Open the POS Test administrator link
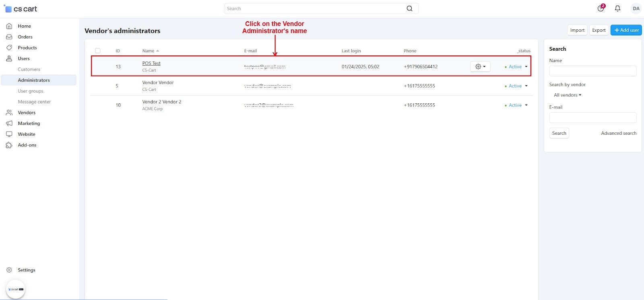Screen dimensions: 644x300 [x=151, y=64]
